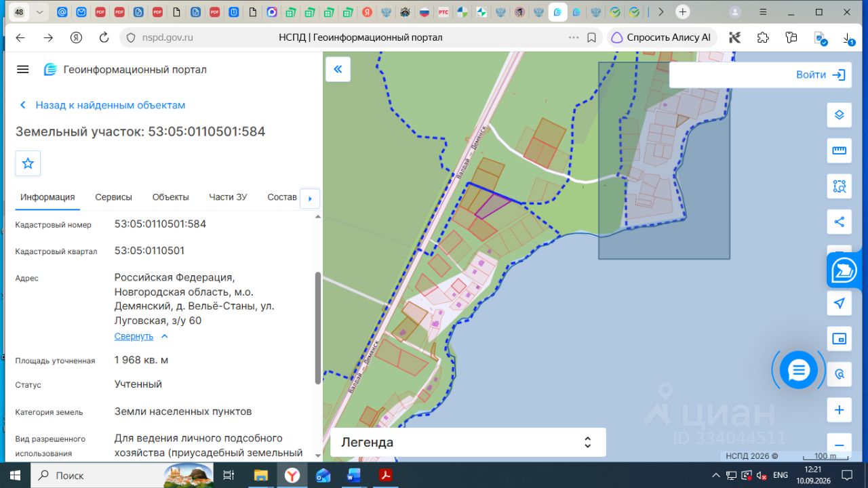
Task: Open the map layers tool
Action: (839, 115)
